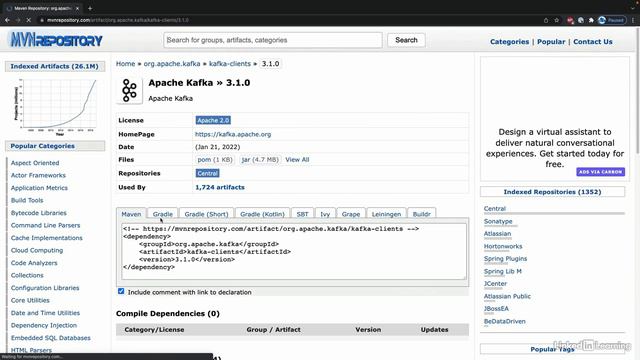The height and width of the screenshot is (360, 640).
Task: Click the indexed artifacts growth chart
Action: pos(55,107)
